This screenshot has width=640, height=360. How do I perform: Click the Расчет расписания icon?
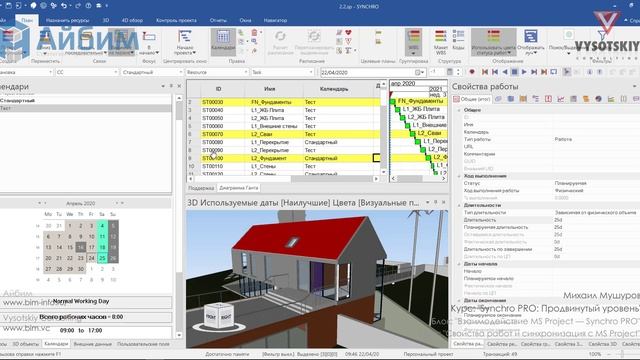pos(280,37)
